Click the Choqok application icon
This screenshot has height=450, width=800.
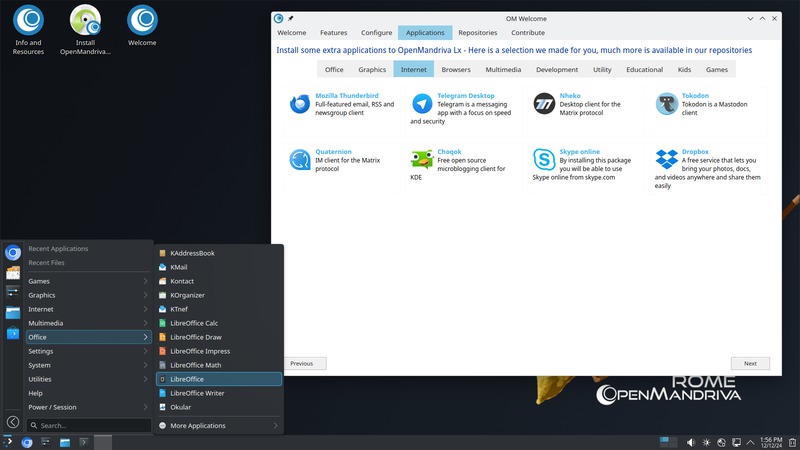pos(422,159)
